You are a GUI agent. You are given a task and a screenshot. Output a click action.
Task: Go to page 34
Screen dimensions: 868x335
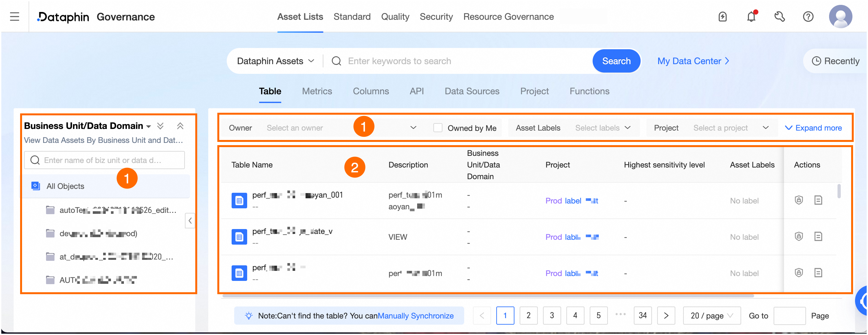coord(643,316)
